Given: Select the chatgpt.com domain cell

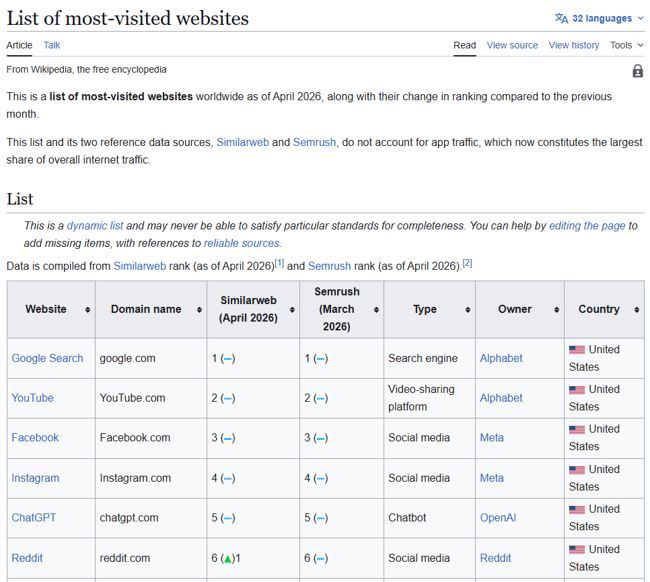Looking at the screenshot, I should (x=151, y=518).
